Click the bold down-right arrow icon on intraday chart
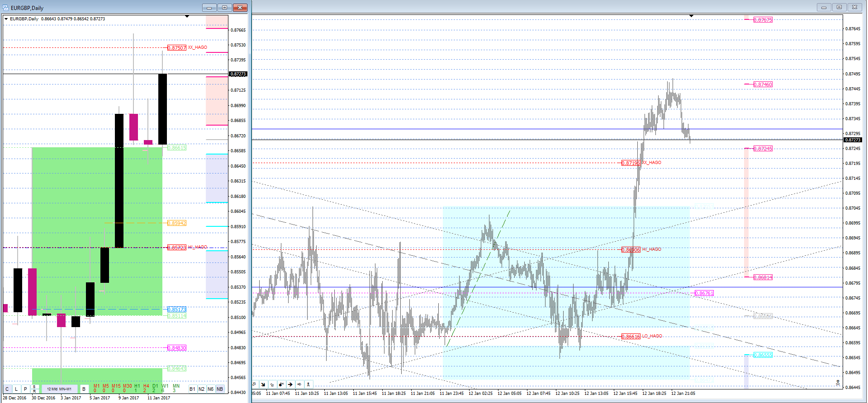The image size is (868, 403). click(x=263, y=384)
